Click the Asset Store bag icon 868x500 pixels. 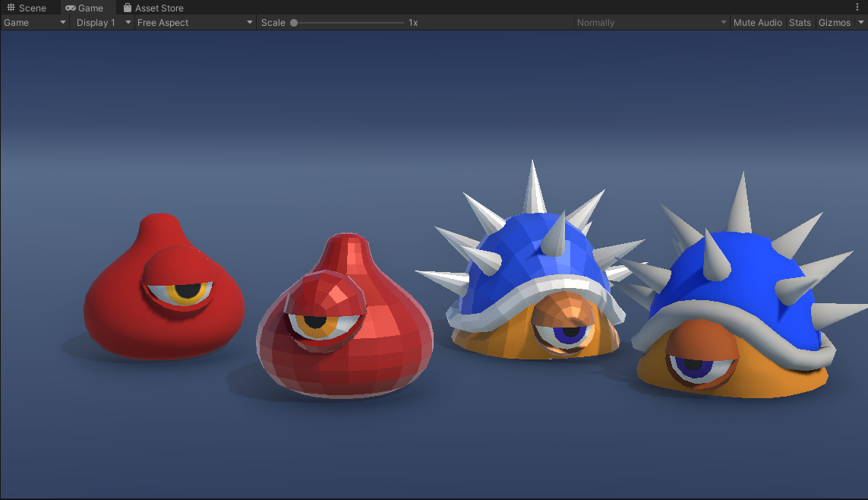pyautogui.click(x=128, y=8)
